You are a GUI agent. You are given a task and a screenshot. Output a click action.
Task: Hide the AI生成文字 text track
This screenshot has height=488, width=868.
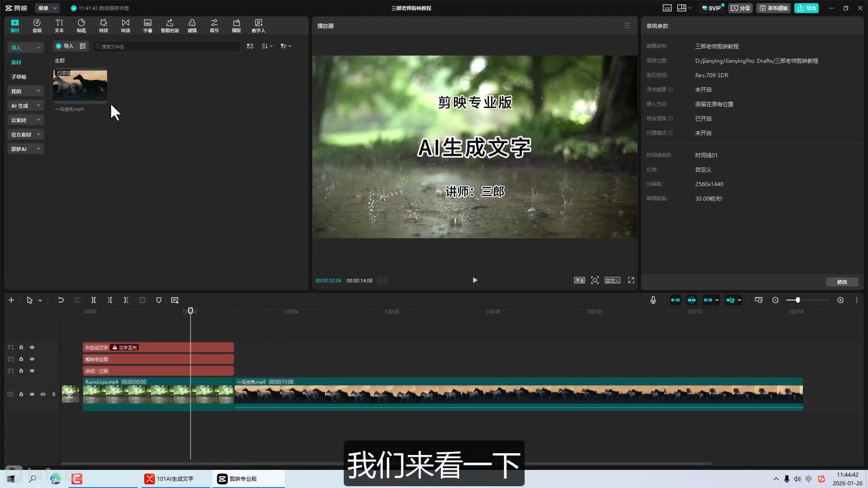32,347
